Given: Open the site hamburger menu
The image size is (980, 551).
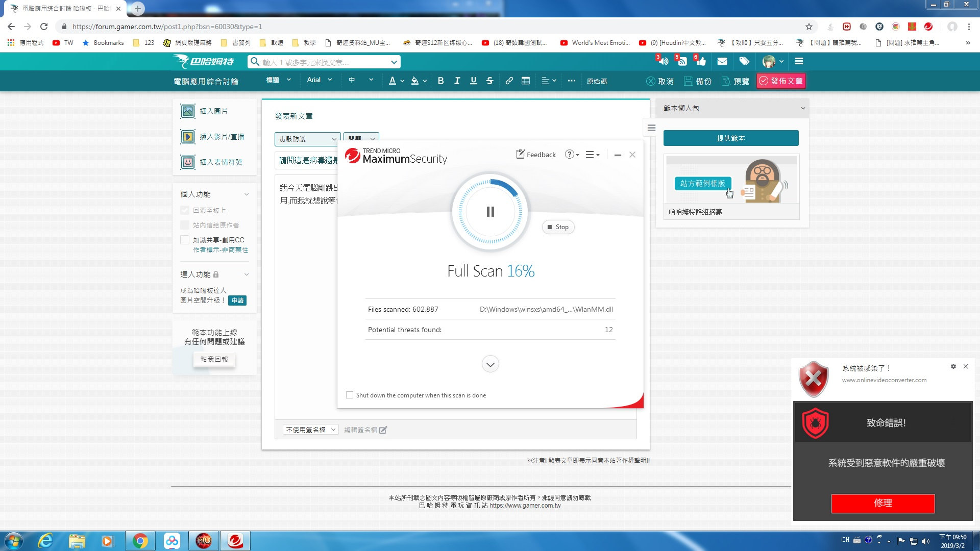Looking at the screenshot, I should pyautogui.click(x=799, y=61).
